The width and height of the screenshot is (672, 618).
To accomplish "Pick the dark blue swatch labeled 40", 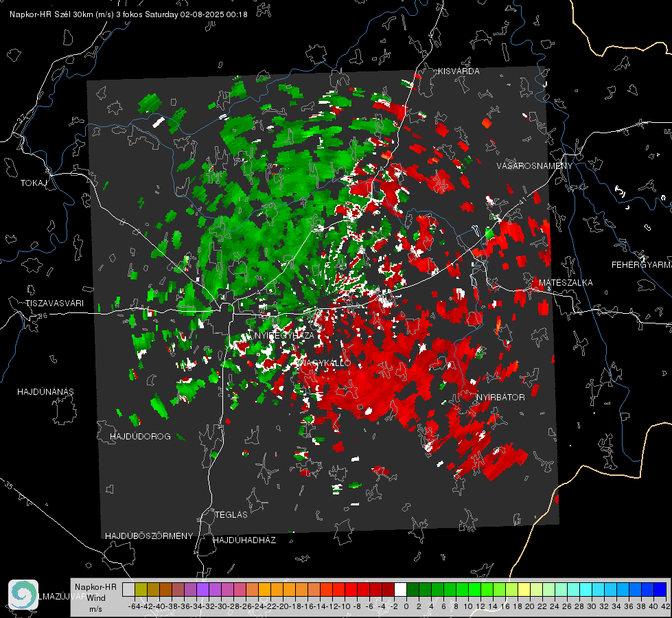I will click(660, 589).
